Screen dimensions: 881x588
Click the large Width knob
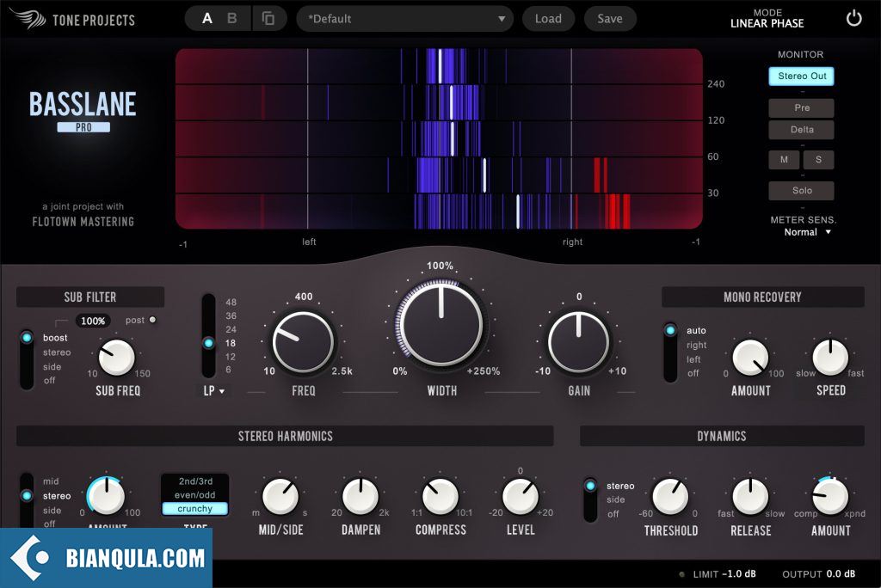441,324
